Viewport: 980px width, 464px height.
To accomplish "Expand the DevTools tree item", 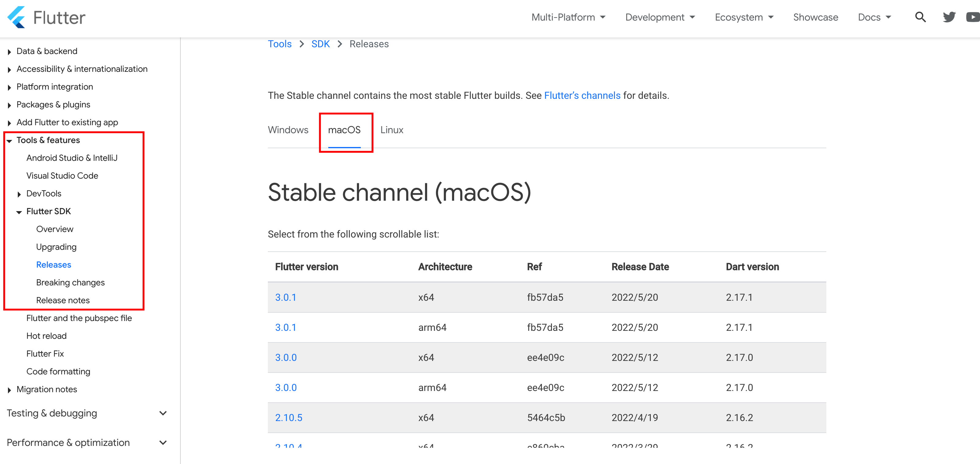I will [43, 193].
